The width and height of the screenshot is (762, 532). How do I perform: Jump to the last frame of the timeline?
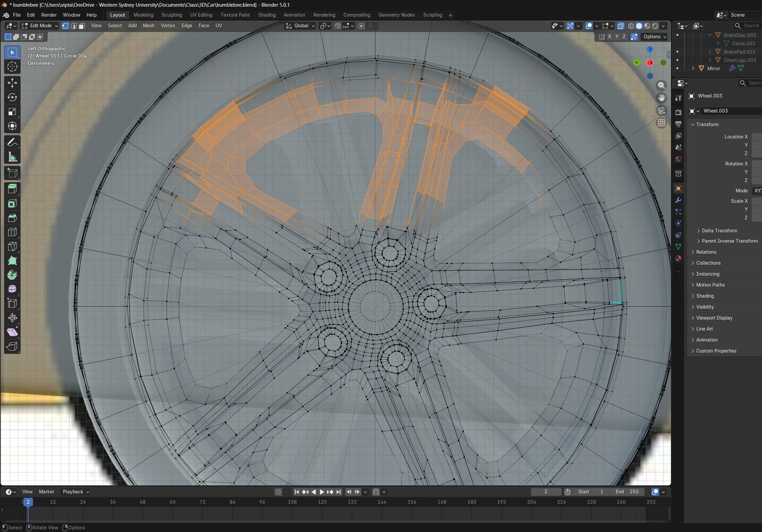click(339, 492)
